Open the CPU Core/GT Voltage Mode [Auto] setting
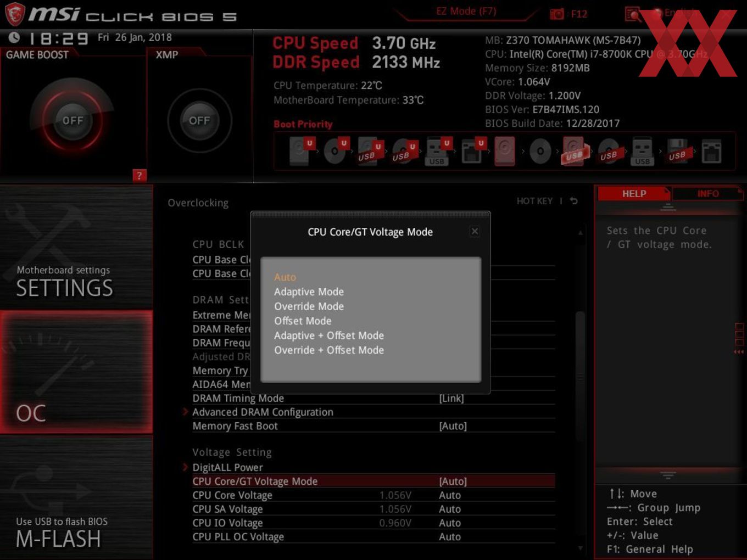Image resolution: width=747 pixels, height=560 pixels. tap(374, 481)
